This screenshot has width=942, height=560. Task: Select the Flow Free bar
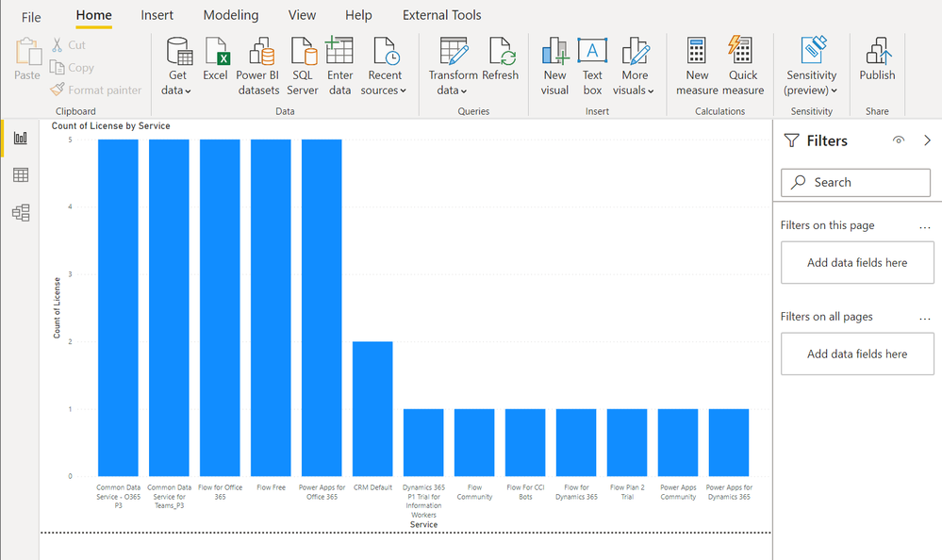(x=271, y=307)
